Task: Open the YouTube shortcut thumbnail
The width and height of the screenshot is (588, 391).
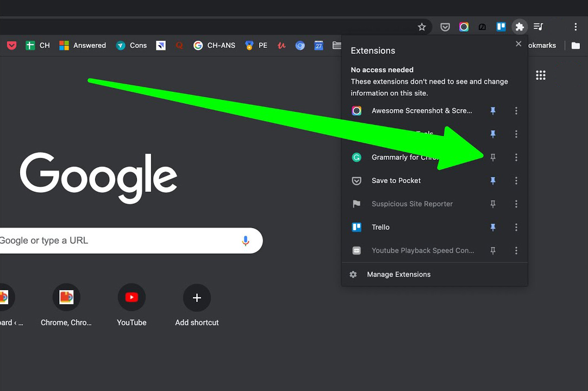Action: click(132, 297)
